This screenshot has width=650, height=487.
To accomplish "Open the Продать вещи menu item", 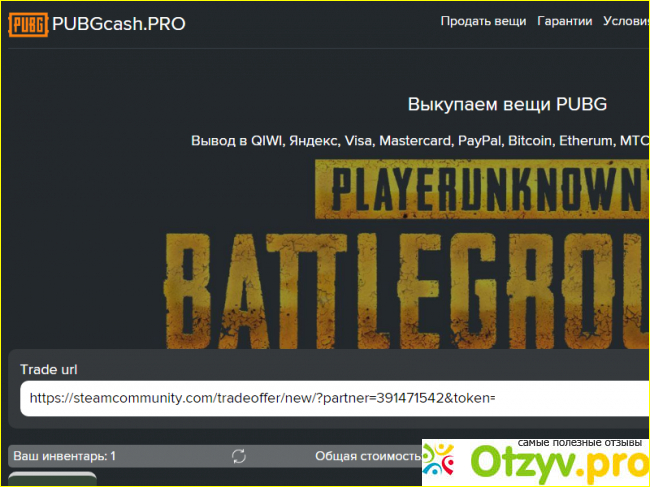I will (483, 21).
